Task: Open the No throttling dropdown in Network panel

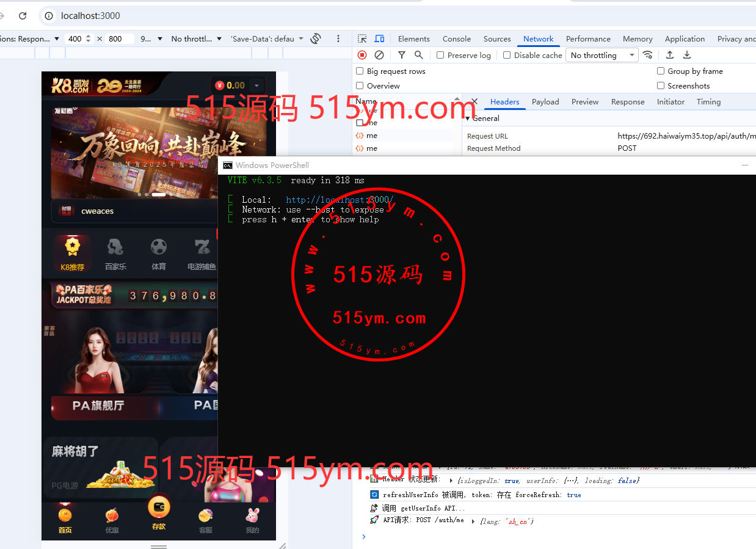Action: pos(602,55)
